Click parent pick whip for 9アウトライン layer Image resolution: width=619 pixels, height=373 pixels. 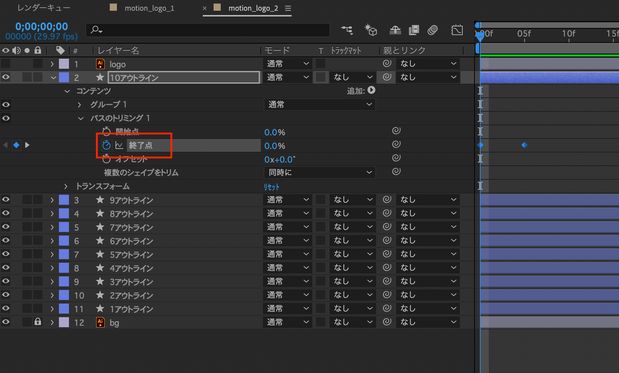pyautogui.click(x=387, y=200)
